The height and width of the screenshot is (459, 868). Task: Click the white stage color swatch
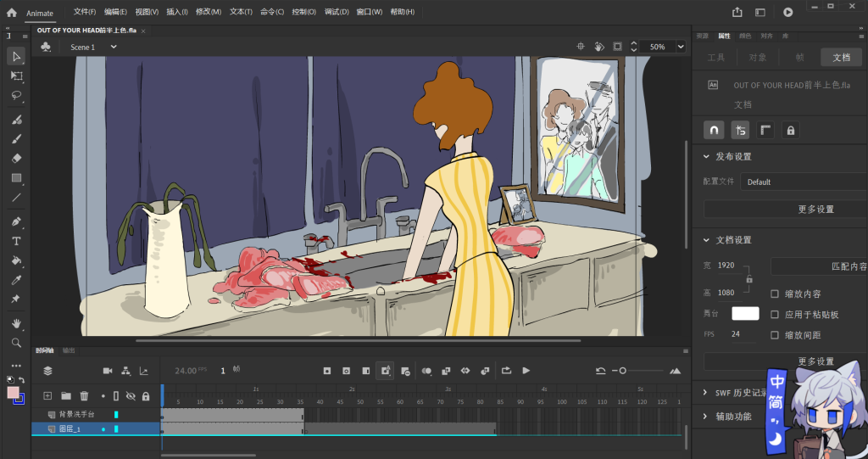click(x=745, y=314)
